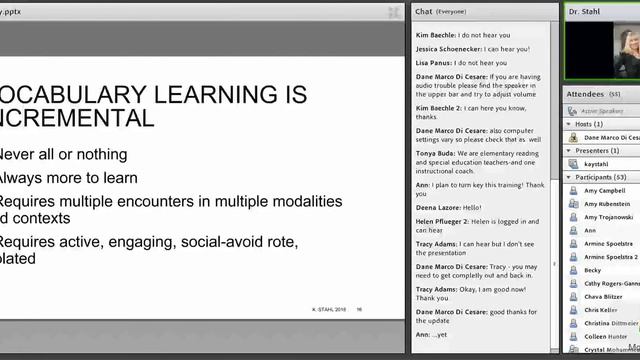Click the Active Speakers label
The image size is (640, 360).
[602, 111]
